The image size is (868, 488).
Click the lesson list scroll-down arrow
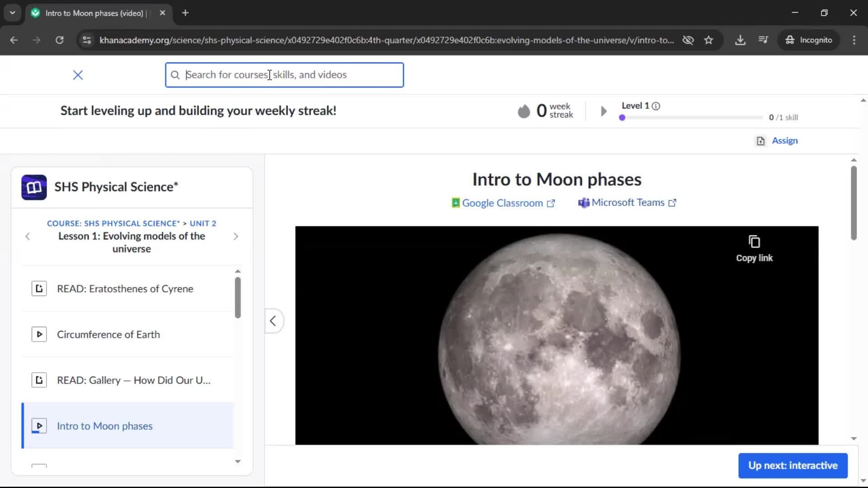click(238, 461)
